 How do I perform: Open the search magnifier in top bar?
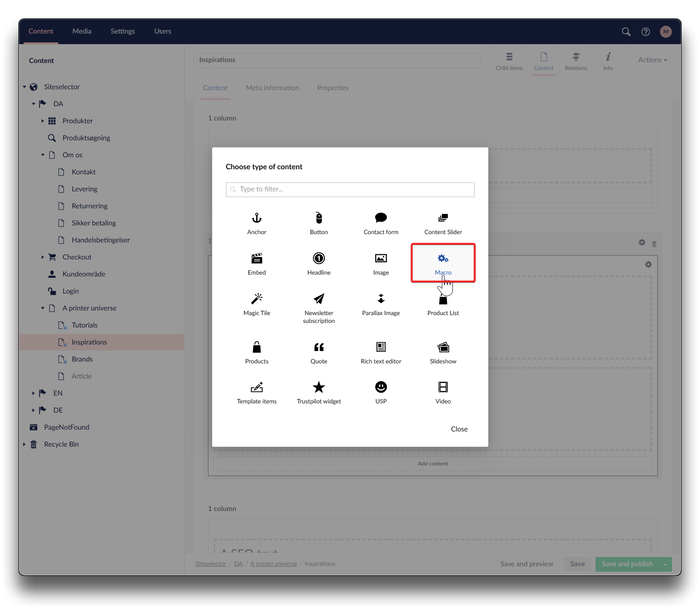[x=626, y=32]
